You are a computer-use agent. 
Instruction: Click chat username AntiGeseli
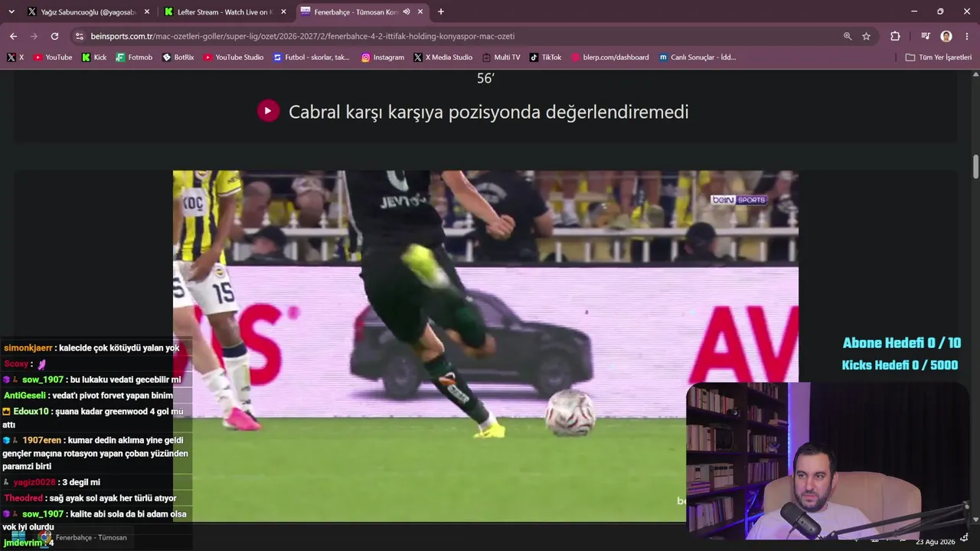click(x=25, y=396)
